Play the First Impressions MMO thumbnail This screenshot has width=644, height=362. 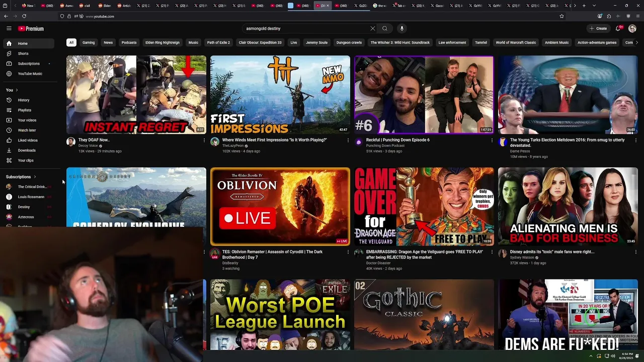pos(280,95)
